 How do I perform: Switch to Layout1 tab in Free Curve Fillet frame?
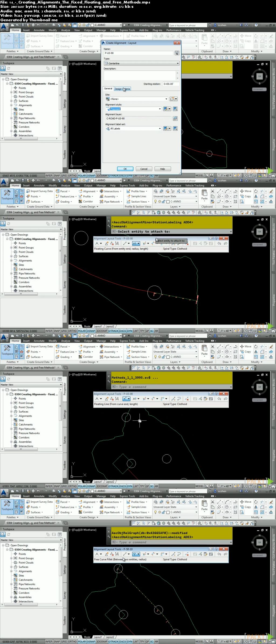[98, 637]
